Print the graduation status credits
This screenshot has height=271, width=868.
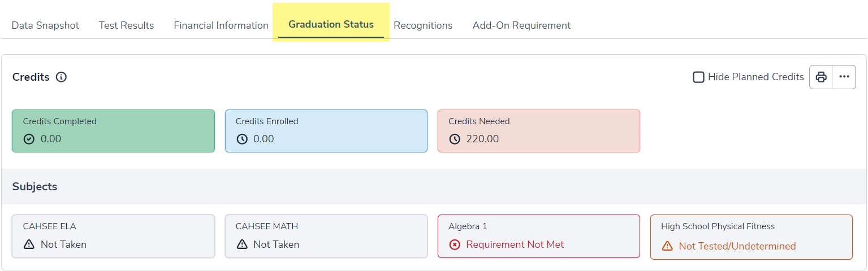click(x=821, y=77)
